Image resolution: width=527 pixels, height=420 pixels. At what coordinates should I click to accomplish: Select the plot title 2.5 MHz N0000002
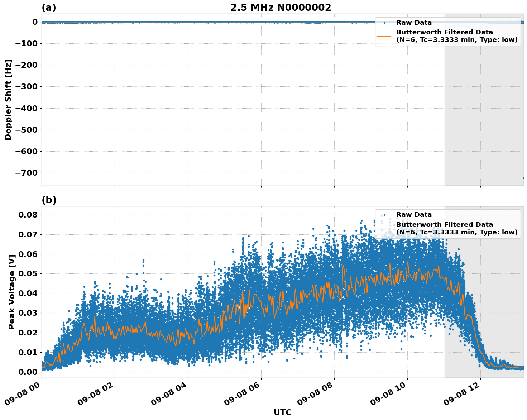[282, 7]
